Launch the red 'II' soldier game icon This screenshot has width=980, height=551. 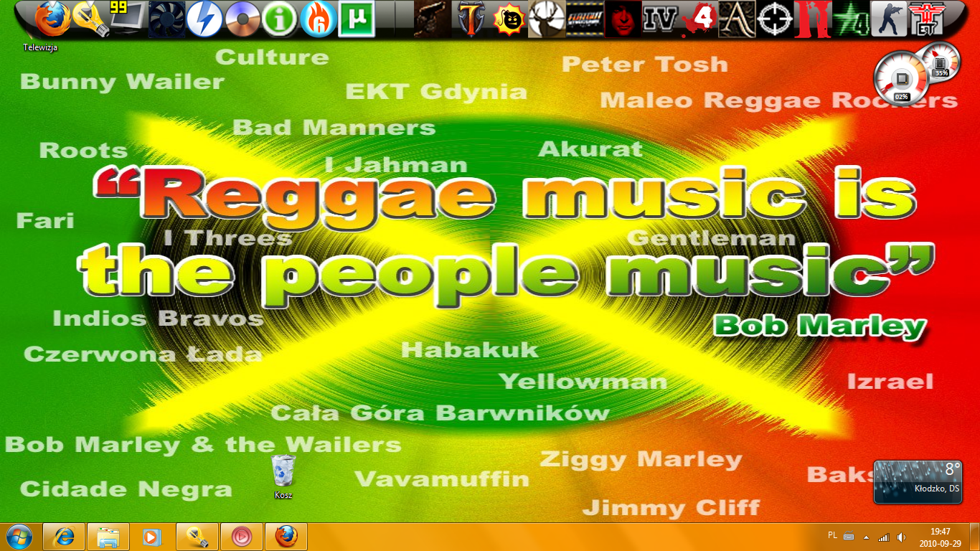click(x=811, y=19)
